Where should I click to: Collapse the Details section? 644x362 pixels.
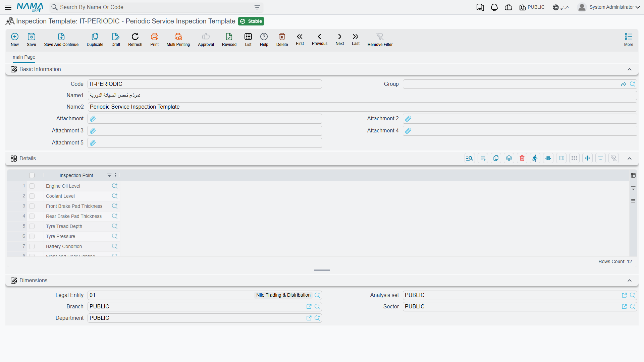630,159
